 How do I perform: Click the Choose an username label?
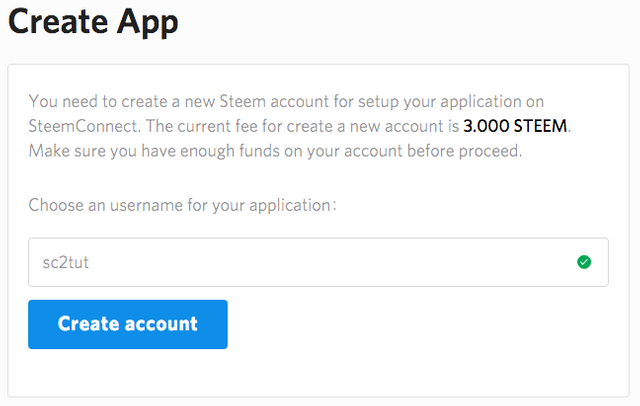tap(182, 205)
